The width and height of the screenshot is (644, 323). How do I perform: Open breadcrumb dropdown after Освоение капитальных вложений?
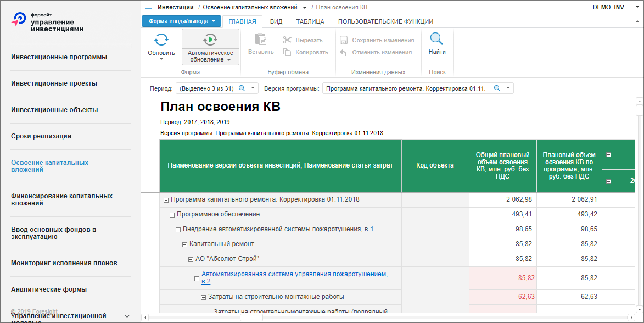pos(304,8)
